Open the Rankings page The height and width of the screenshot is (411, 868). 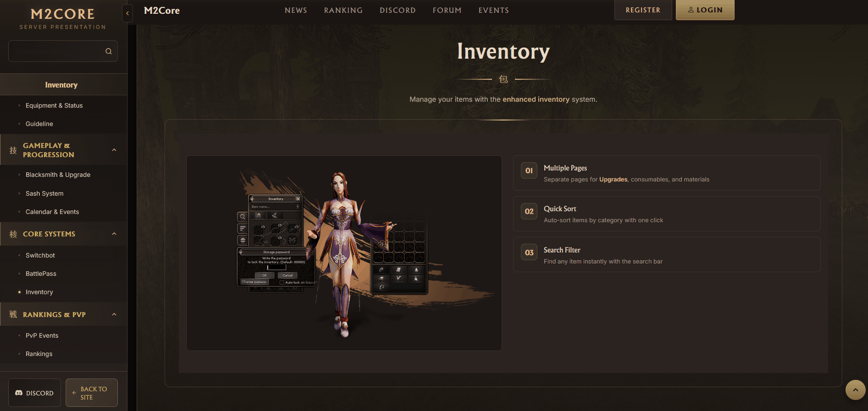tap(39, 354)
